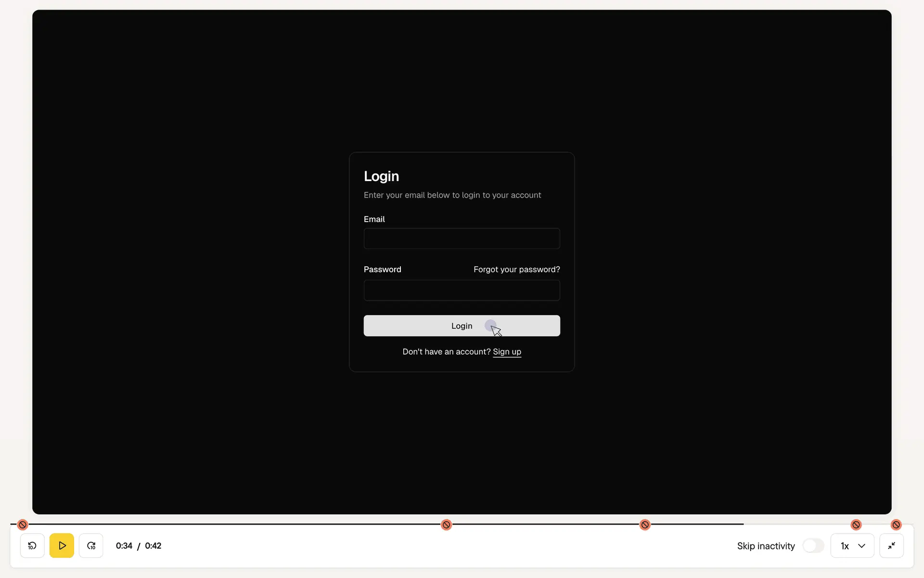Exit fullscreen using the collapse arrows icon
The image size is (924, 578).
coord(891,546)
